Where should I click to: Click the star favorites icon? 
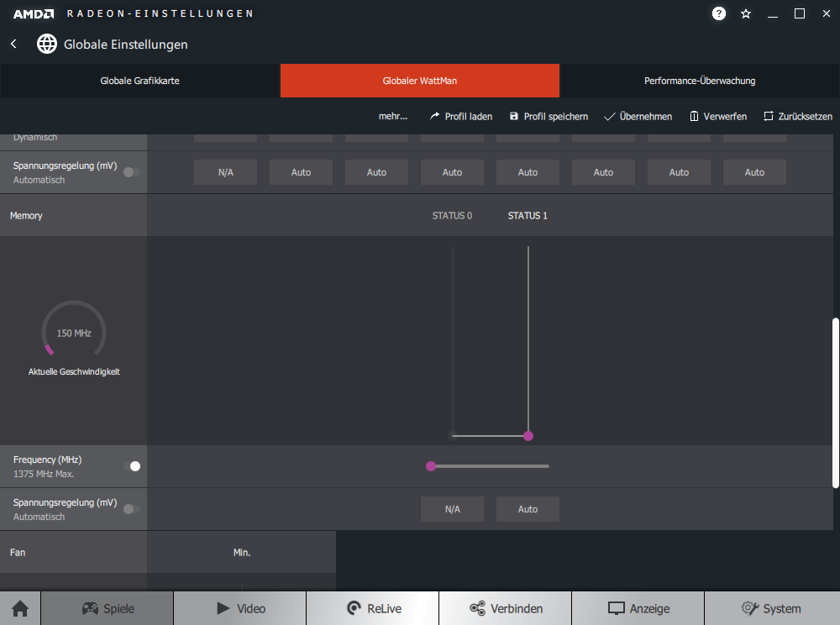(x=746, y=14)
